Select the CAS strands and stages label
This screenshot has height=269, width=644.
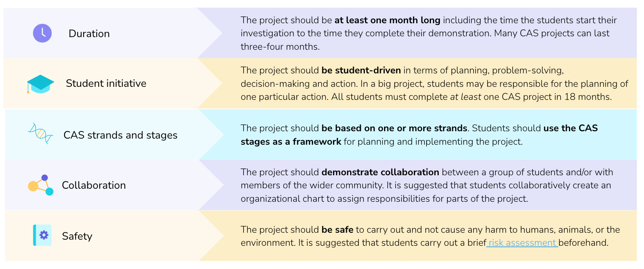(120, 135)
